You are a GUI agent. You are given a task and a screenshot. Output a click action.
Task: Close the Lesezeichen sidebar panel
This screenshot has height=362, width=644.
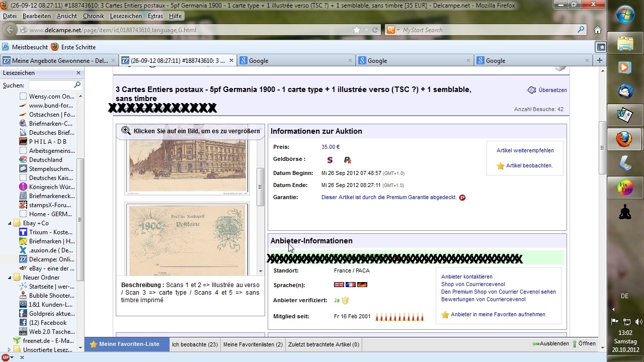(78, 73)
